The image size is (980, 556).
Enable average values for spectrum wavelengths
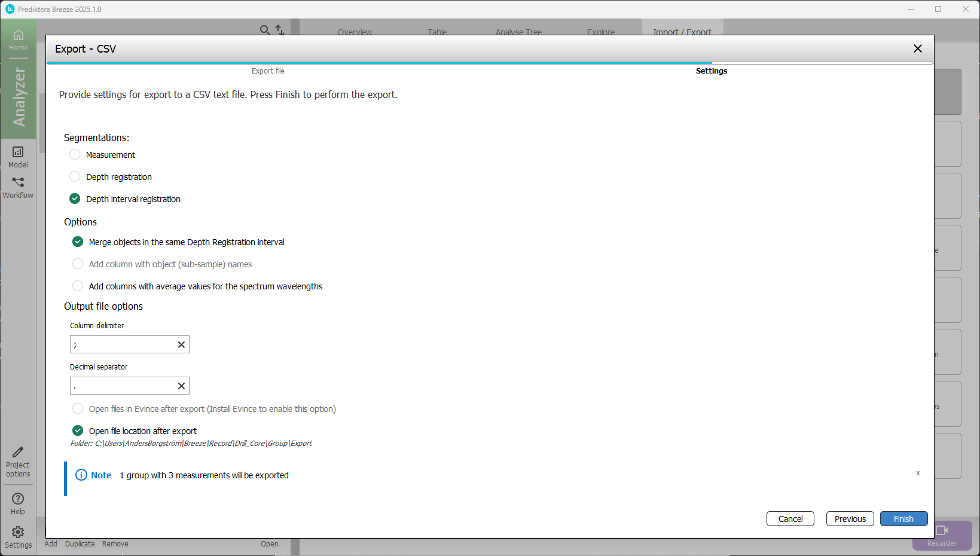click(78, 286)
